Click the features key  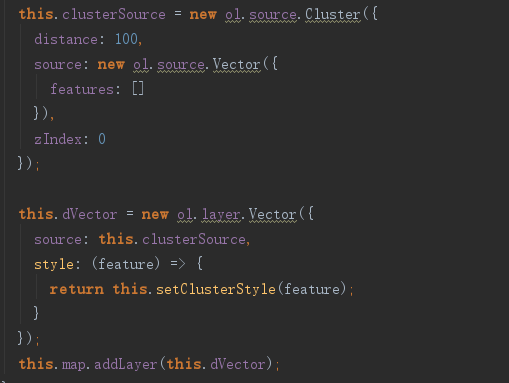[82, 89]
